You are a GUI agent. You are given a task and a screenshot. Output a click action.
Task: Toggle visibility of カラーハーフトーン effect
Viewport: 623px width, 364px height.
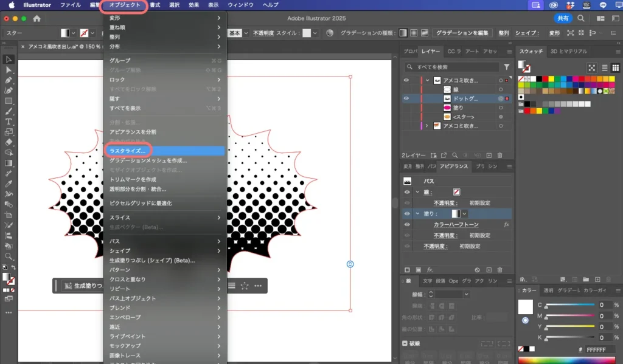(x=406, y=224)
